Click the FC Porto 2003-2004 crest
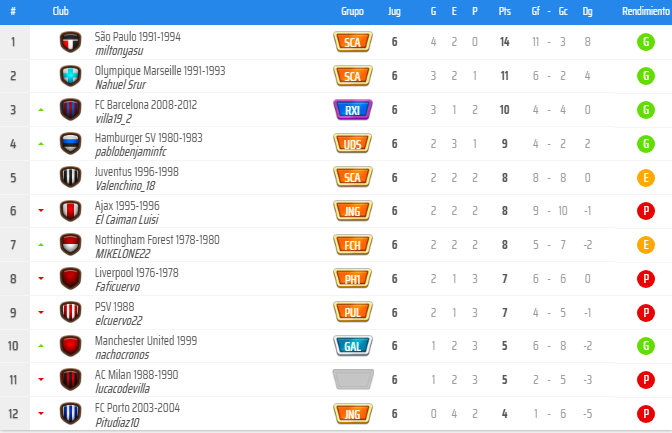The image size is (672, 433). pos(69,413)
